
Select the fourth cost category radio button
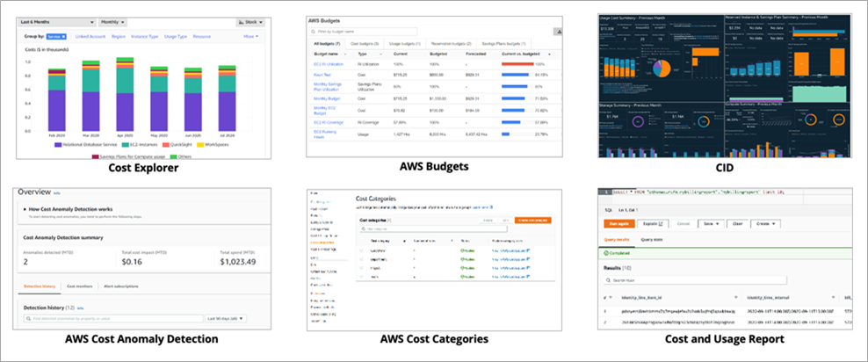click(x=361, y=276)
